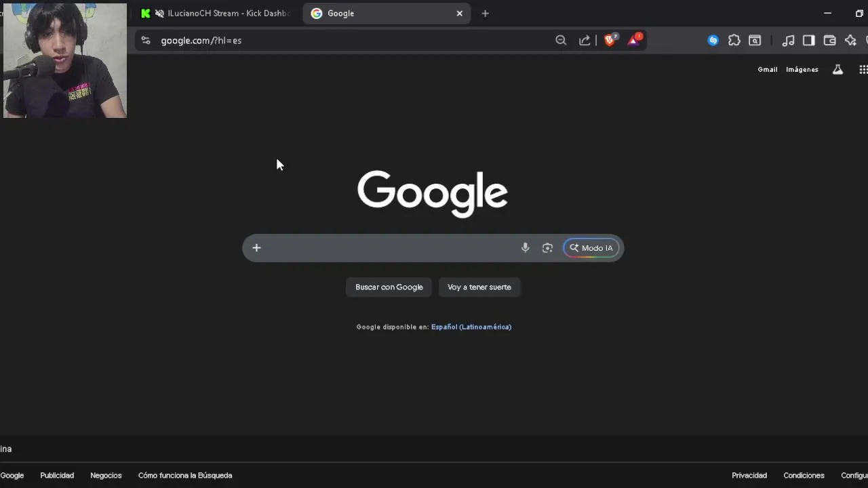
Task: Click the address bar URL
Action: pos(201,41)
